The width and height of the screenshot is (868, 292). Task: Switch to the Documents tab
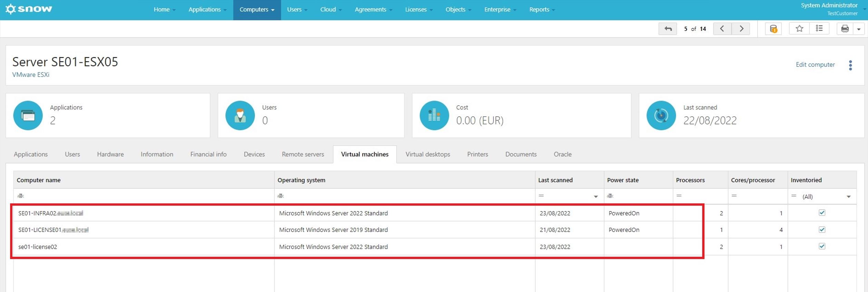point(521,154)
